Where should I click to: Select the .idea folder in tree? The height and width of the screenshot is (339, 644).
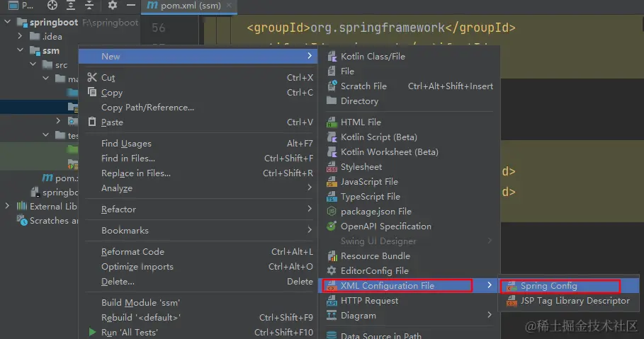(46, 37)
